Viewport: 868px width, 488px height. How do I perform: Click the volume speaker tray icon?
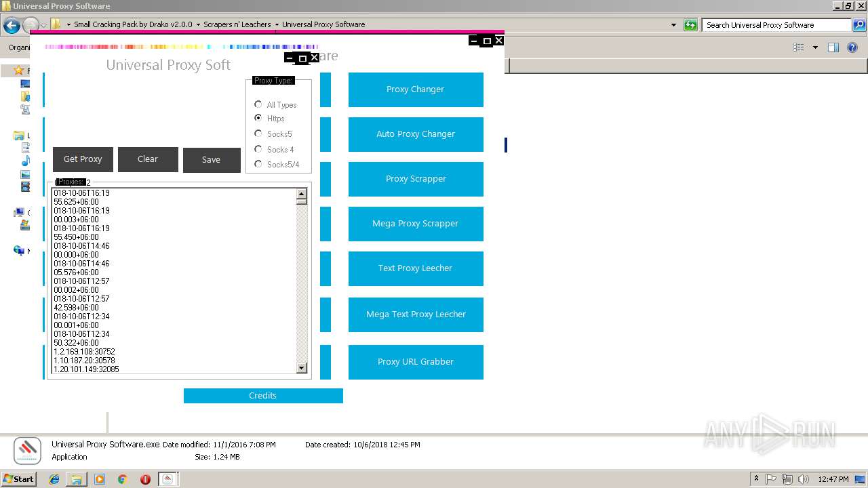point(804,479)
